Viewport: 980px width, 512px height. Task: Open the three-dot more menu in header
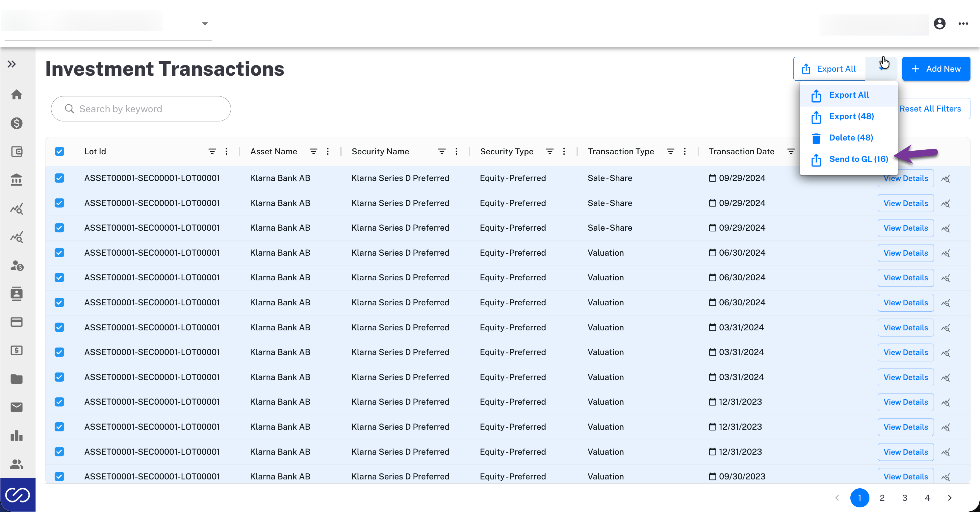tap(963, 24)
